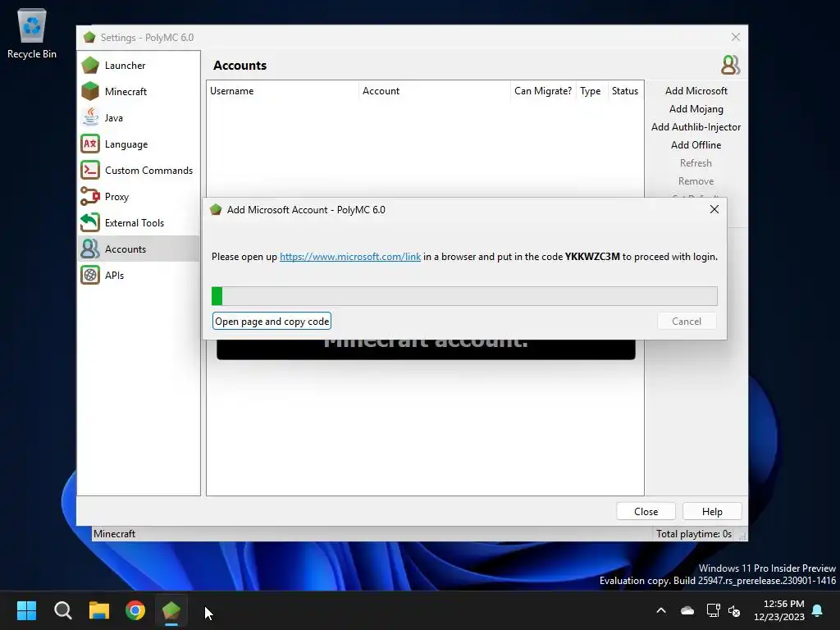Open the network display tray icon
The width and height of the screenshot is (840, 630).
[x=713, y=610]
